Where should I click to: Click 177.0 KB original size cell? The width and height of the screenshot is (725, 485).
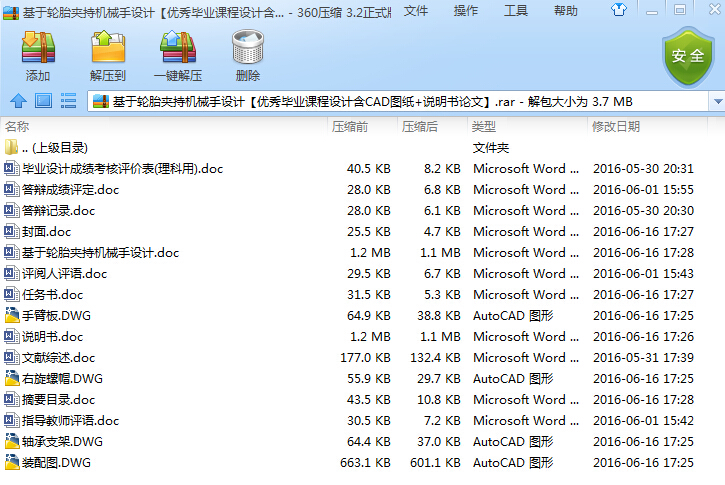click(x=365, y=357)
